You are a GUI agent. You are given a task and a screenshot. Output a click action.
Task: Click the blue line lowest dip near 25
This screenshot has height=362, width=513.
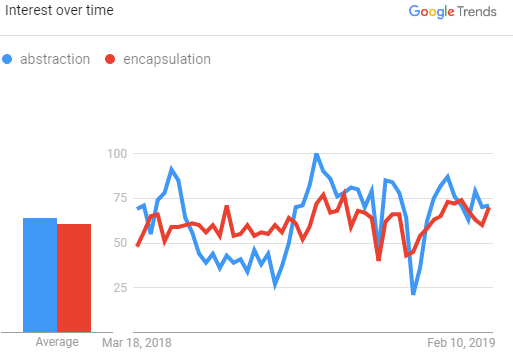pyautogui.click(x=413, y=294)
